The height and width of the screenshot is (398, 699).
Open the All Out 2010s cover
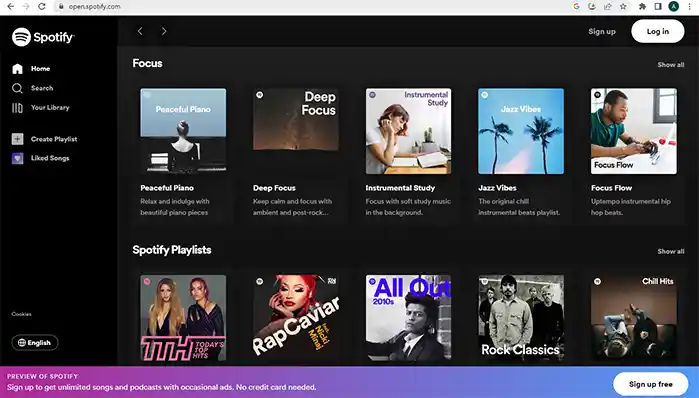[408, 318]
